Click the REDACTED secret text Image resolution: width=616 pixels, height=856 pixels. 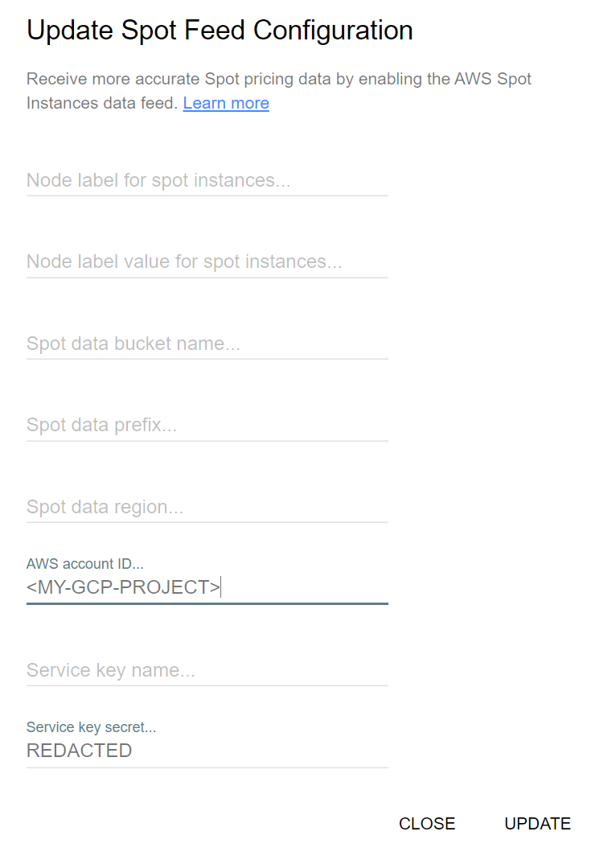pyautogui.click(x=79, y=751)
